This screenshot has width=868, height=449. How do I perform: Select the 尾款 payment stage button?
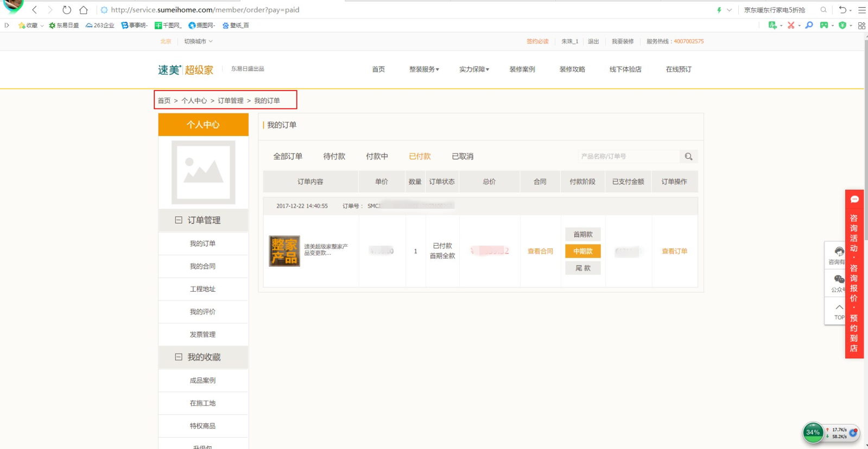[583, 268]
